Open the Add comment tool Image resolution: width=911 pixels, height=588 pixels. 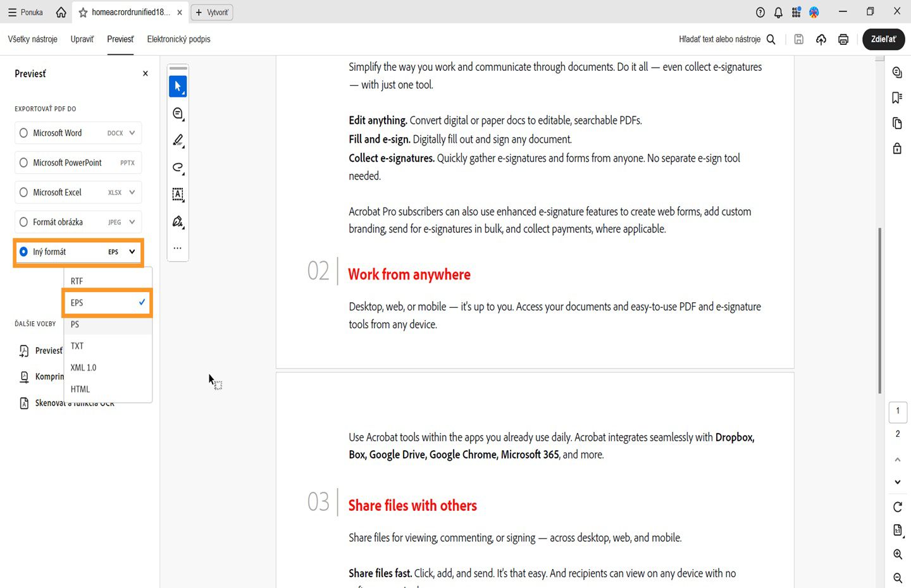[178, 113]
